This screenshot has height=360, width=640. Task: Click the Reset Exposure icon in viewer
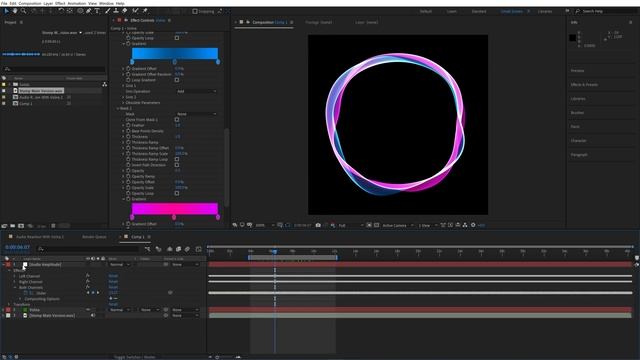pyautogui.click(x=473, y=225)
